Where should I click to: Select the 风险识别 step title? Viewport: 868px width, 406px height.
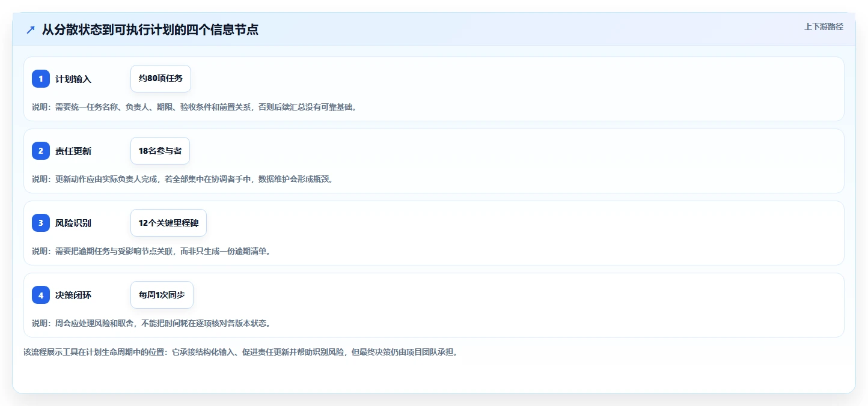pyautogui.click(x=73, y=223)
